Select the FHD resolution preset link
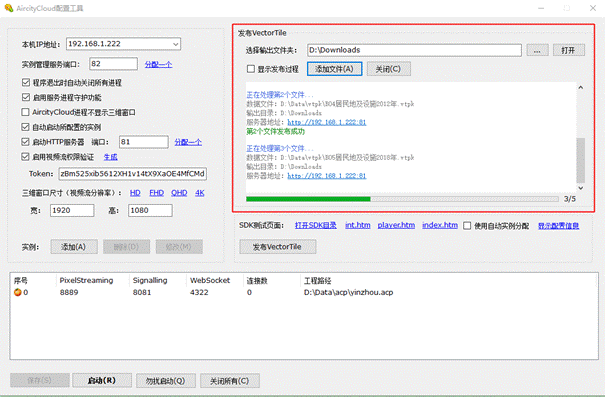Image resolution: width=605 pixels, height=397 pixels. tap(156, 193)
